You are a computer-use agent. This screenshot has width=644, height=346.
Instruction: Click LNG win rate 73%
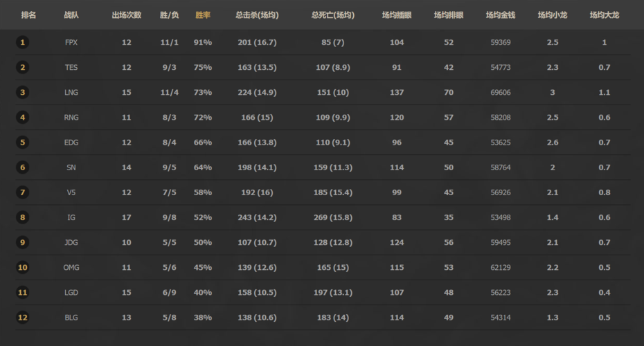(x=203, y=92)
